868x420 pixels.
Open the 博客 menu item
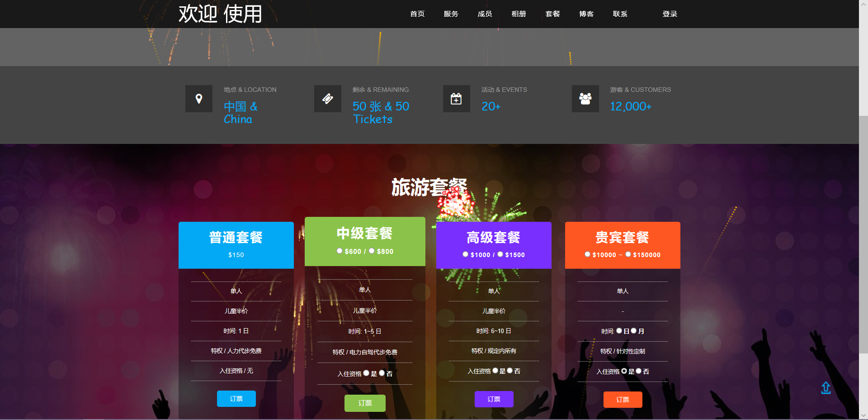[586, 14]
